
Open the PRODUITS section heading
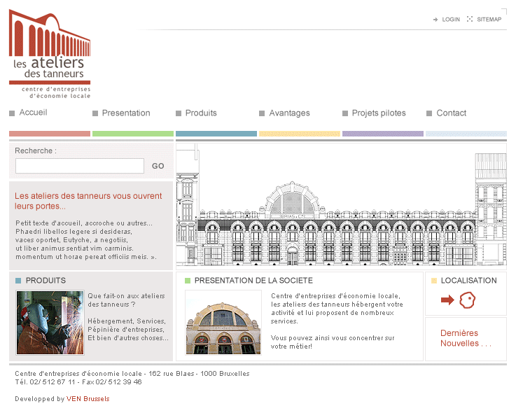point(46,281)
